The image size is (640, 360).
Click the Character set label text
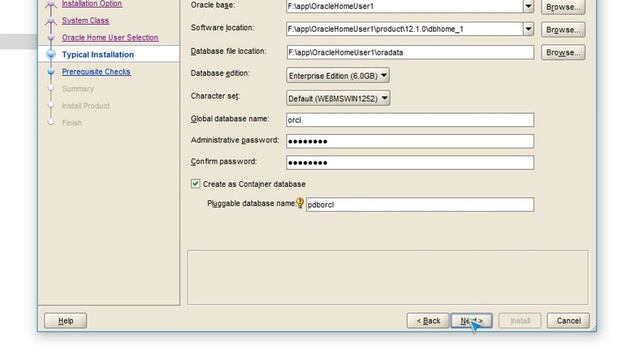(215, 96)
